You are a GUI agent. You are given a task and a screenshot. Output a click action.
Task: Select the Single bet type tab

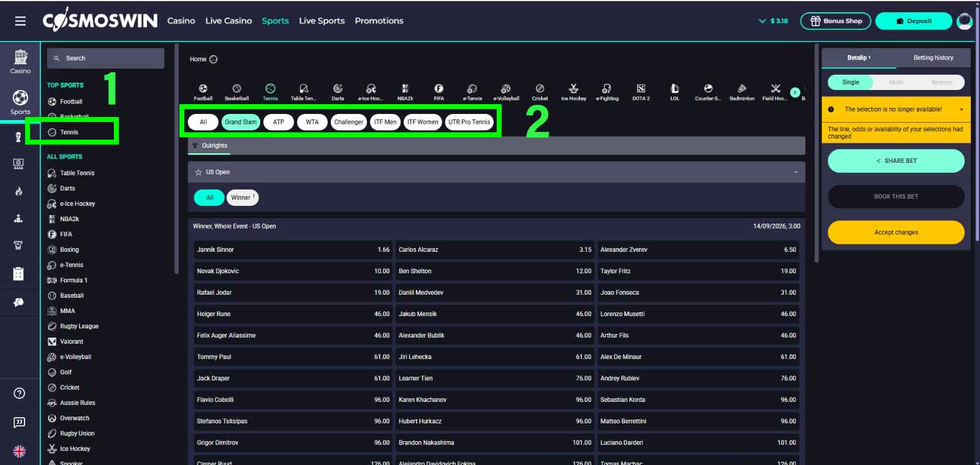pos(851,82)
